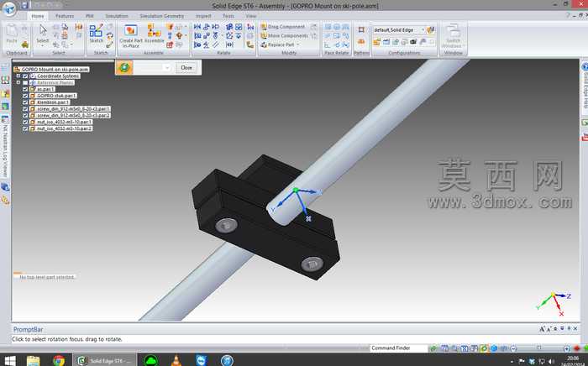Viewport: 588px width, 366px height.
Task: Open the Switch Windows dropdown arrow
Action: click(464, 46)
